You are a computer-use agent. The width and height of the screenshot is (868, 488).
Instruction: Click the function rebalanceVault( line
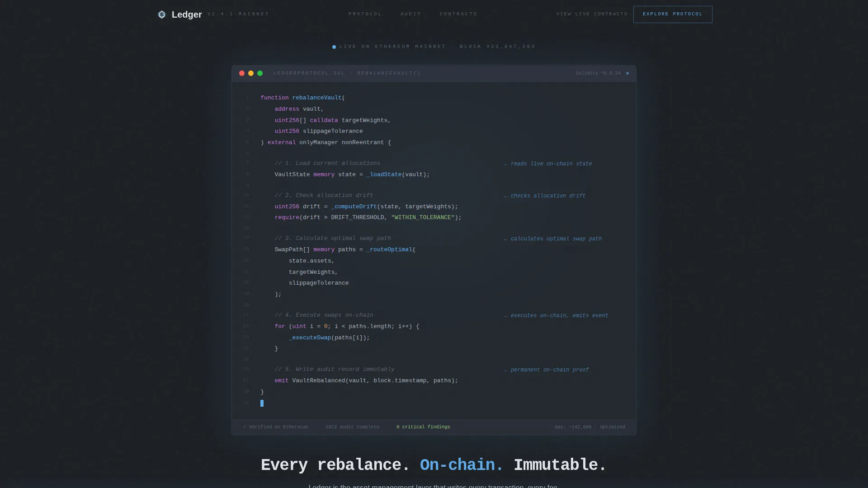303,98
